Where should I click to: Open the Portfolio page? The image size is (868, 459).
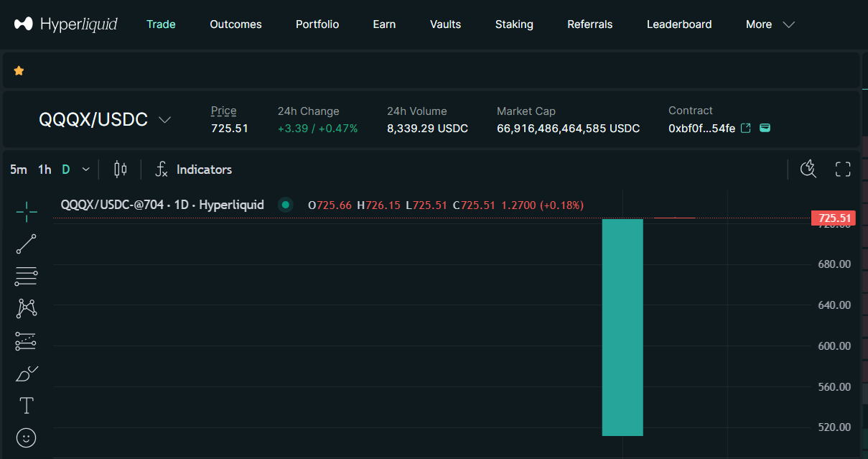pos(317,24)
